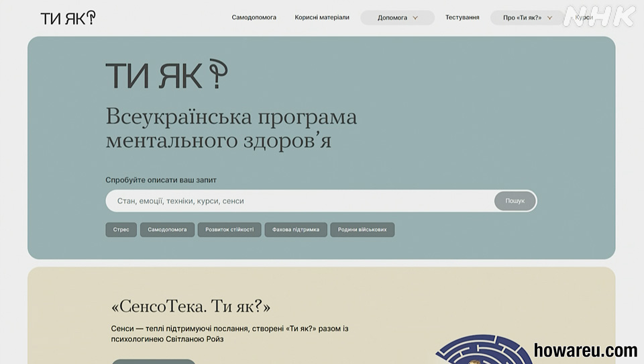Viewport: 644px width, 364px height.
Task: Expand the Про «Ти як?» dropdown
Action: pyautogui.click(x=527, y=17)
